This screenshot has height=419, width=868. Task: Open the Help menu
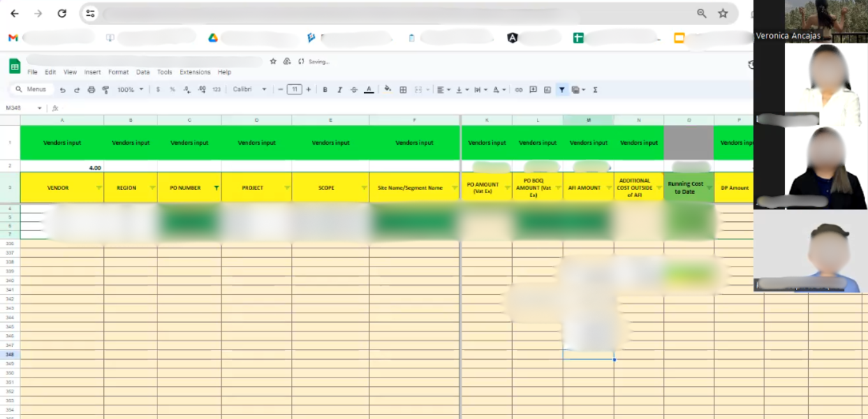point(224,72)
